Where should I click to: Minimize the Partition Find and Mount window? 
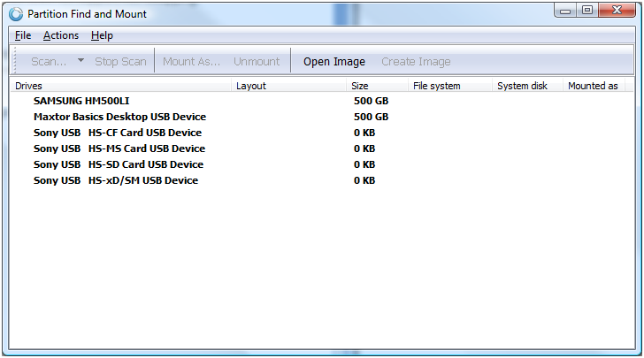pyautogui.click(x=565, y=11)
